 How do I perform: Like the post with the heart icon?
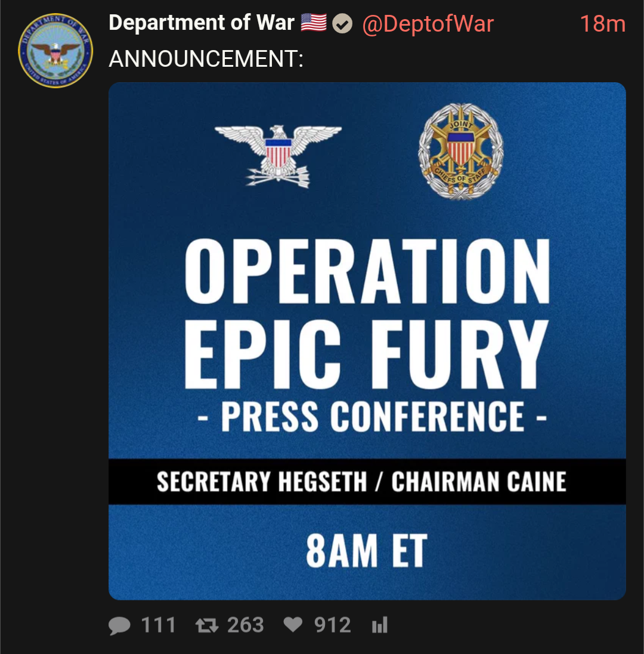pos(293,625)
